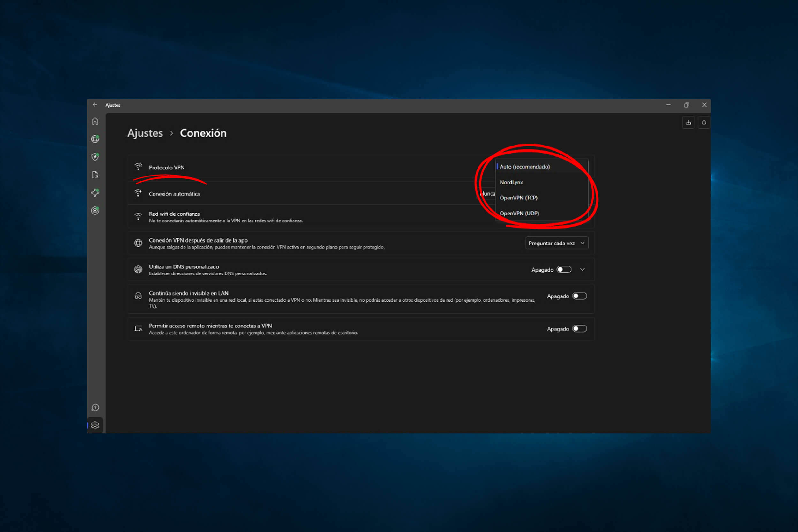Viewport: 798px width, 532px height.
Task: Click the Conexión automática row icon
Action: coord(138,193)
